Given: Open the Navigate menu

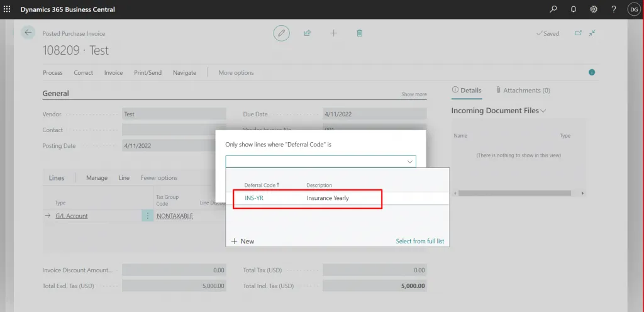Looking at the screenshot, I should [x=184, y=73].
